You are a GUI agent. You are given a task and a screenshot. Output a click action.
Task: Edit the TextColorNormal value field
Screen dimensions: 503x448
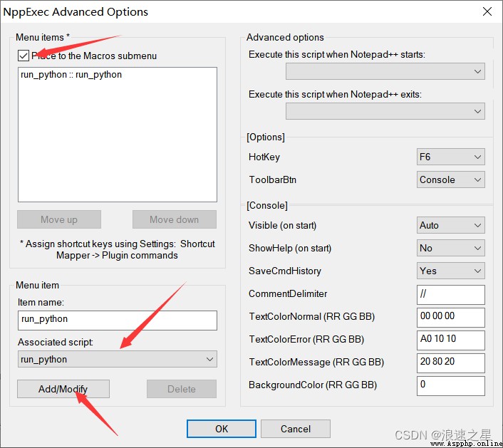click(451, 317)
